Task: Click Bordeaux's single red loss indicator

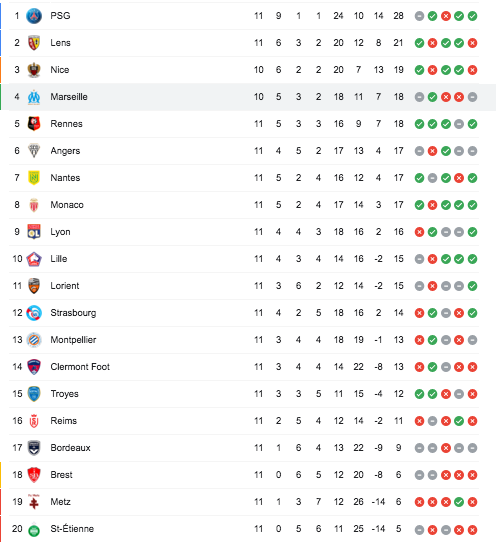Action: [446, 448]
